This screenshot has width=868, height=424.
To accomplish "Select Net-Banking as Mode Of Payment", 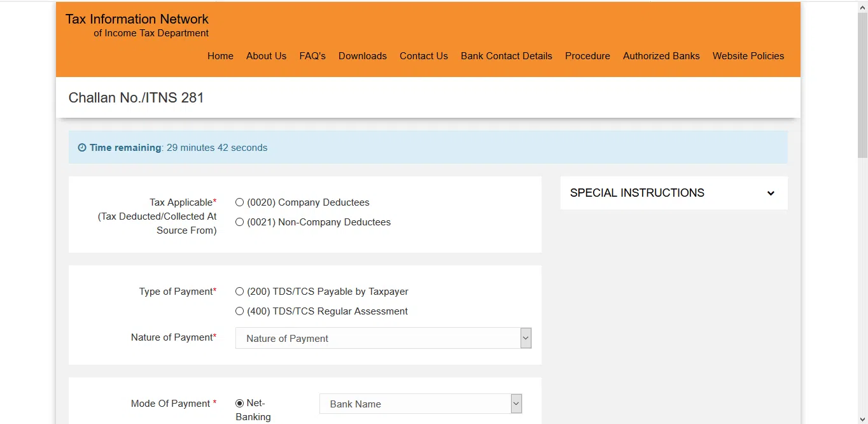I will (x=239, y=402).
